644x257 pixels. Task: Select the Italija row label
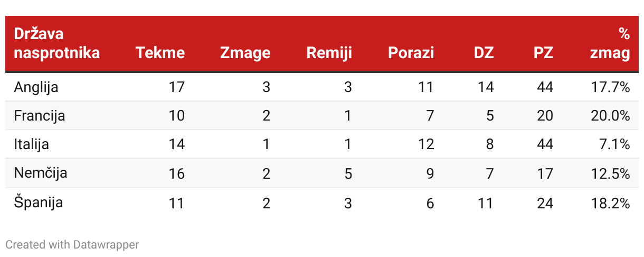(x=32, y=144)
